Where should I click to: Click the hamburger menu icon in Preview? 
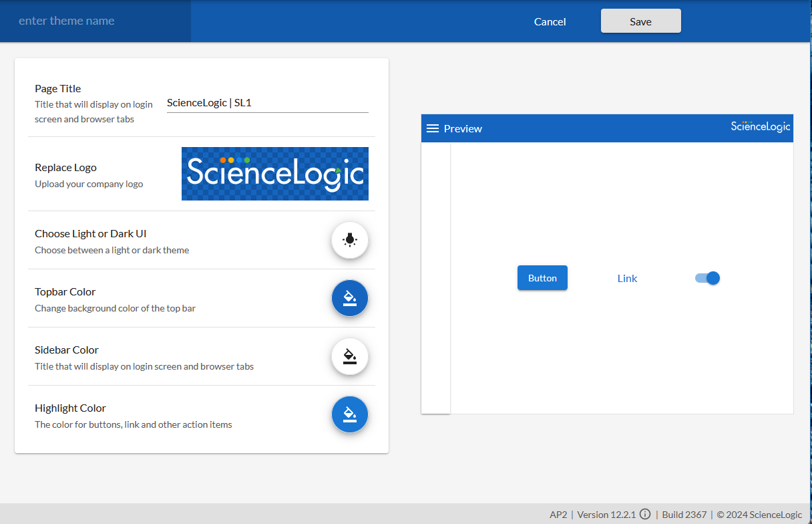[x=433, y=128]
